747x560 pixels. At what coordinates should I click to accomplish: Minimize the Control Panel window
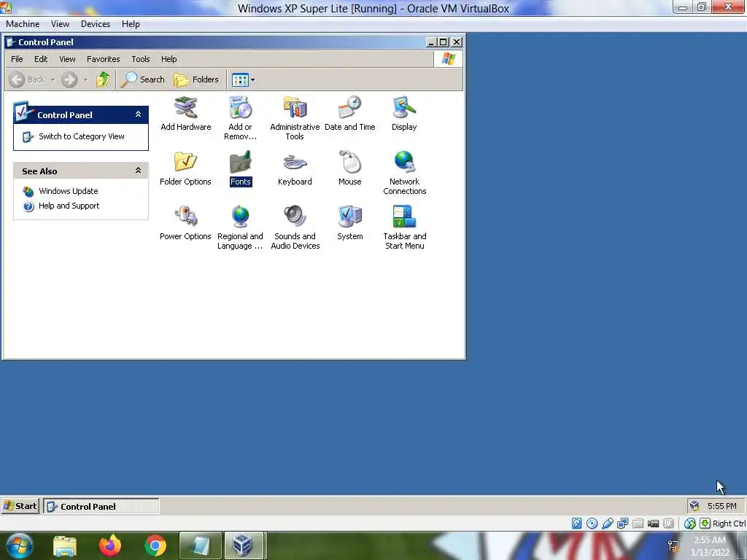(x=431, y=42)
